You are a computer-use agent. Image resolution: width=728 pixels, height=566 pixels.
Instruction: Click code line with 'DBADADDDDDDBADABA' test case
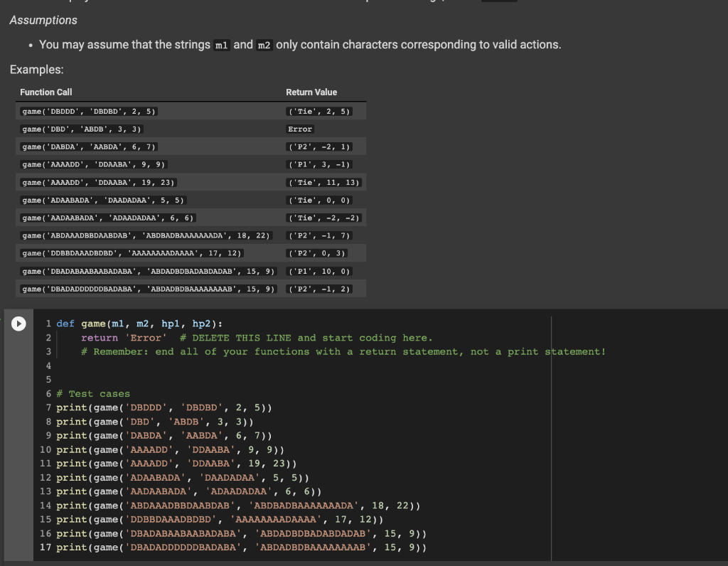coord(242,548)
